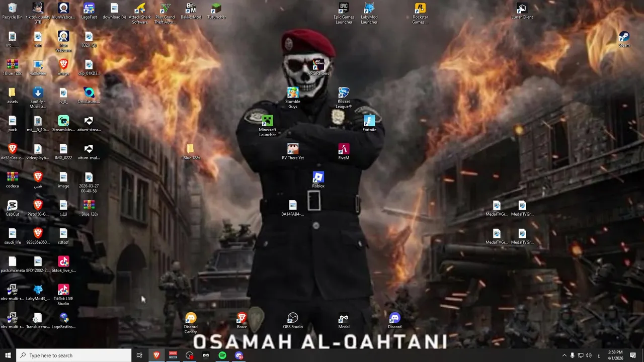Image resolution: width=644 pixels, height=362 pixels.
Task: Open the volume control in tray
Action: 589,355
